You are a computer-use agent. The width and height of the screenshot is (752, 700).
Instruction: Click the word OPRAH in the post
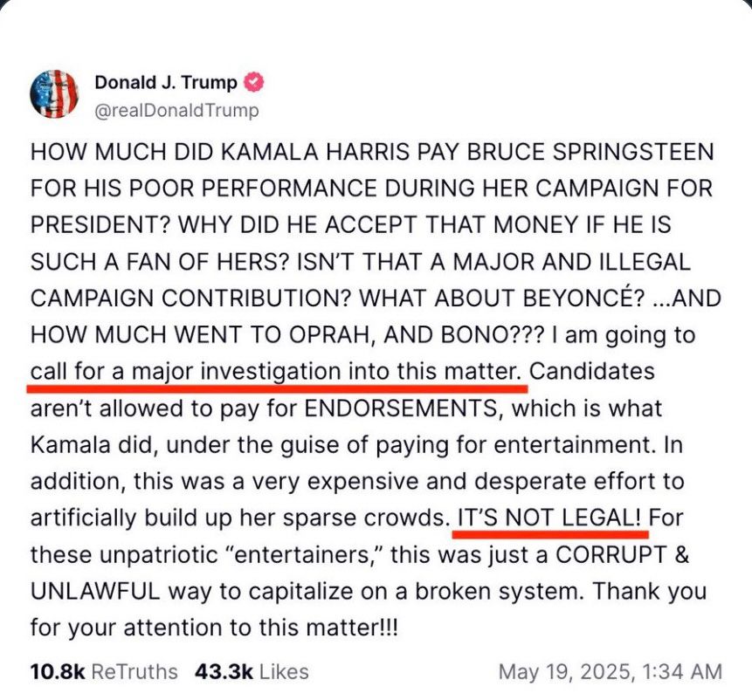point(330,335)
